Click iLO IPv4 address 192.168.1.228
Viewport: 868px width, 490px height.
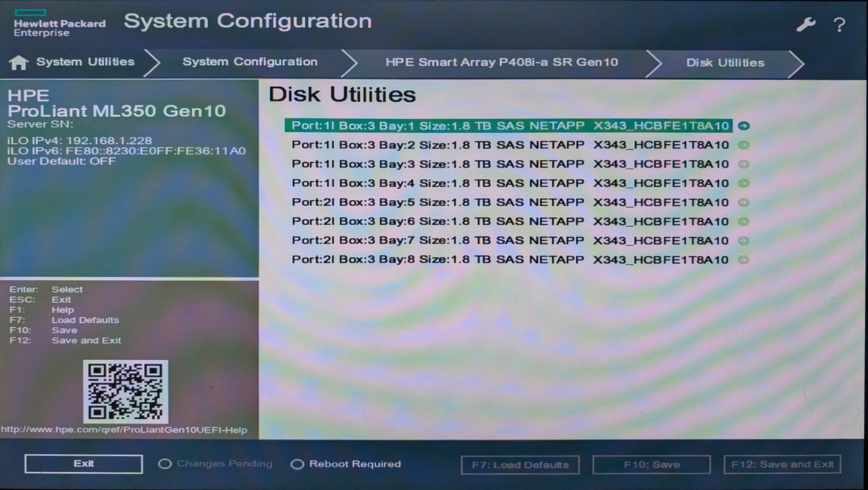[80, 141]
